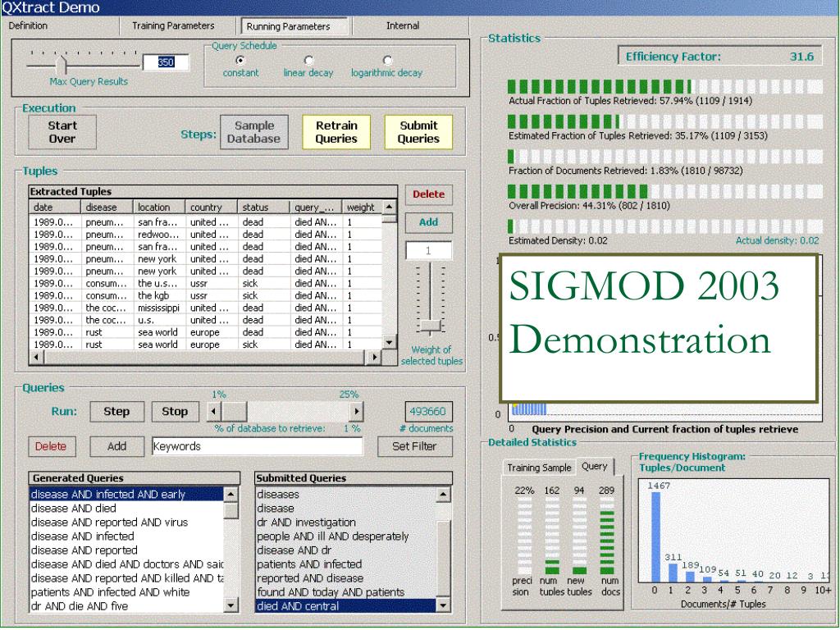
Task: Select 'patients AND infected AND white' query
Action: (x=127, y=592)
